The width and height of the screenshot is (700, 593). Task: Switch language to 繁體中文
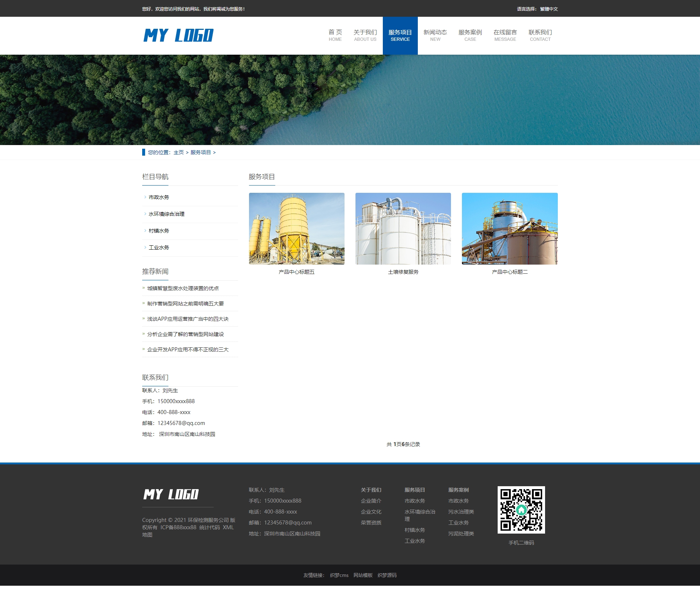coord(549,9)
